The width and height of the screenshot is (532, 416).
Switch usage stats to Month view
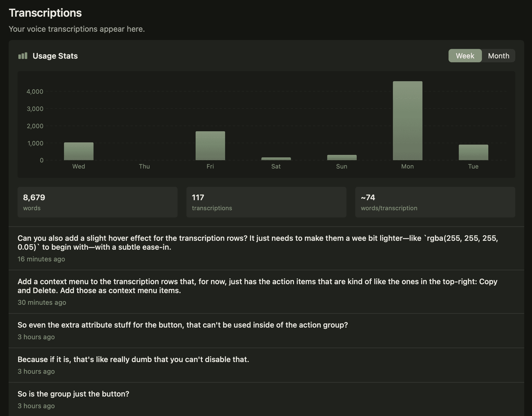[498, 56]
